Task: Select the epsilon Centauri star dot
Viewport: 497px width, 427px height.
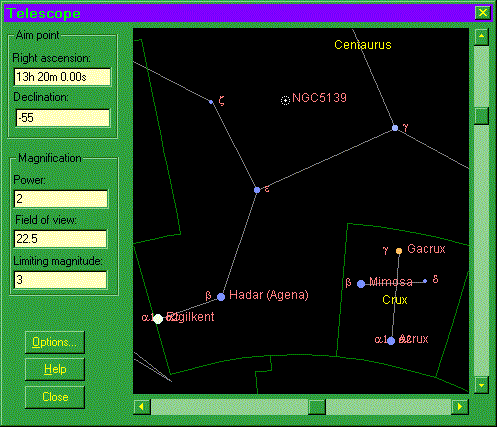Action: click(257, 190)
